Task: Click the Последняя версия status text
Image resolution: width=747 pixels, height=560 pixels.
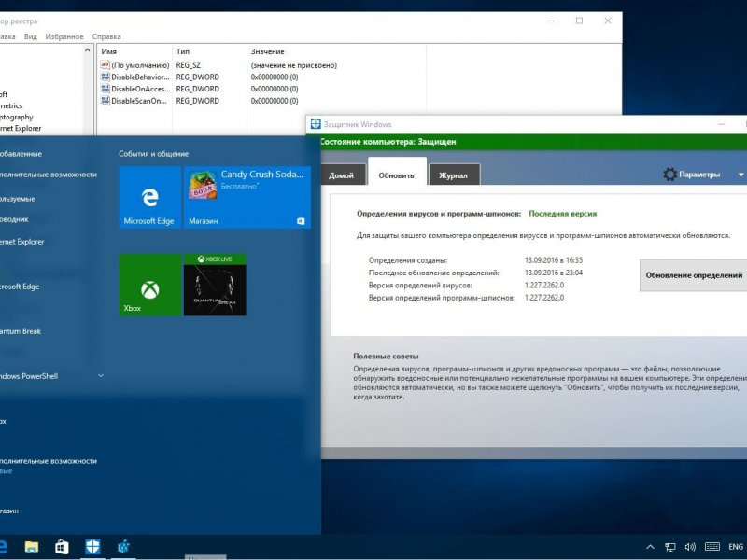Action: click(563, 214)
